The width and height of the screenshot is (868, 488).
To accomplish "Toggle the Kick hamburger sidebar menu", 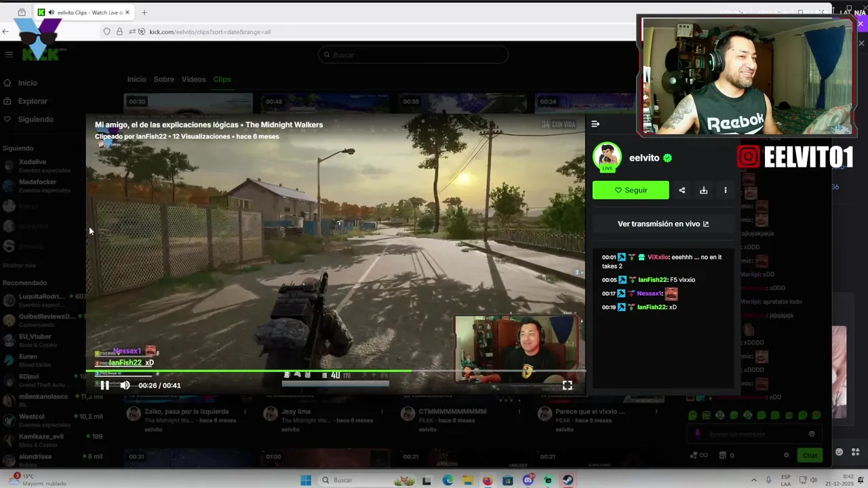I will click(x=9, y=55).
